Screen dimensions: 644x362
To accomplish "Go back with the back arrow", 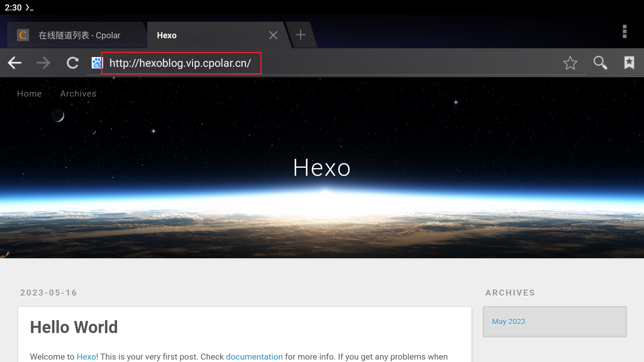I will coord(15,63).
